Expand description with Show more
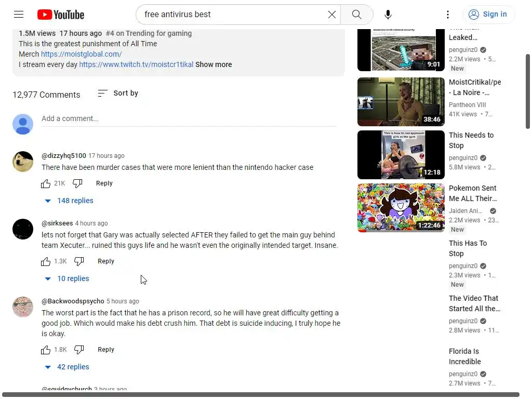532x399 pixels. (214, 64)
